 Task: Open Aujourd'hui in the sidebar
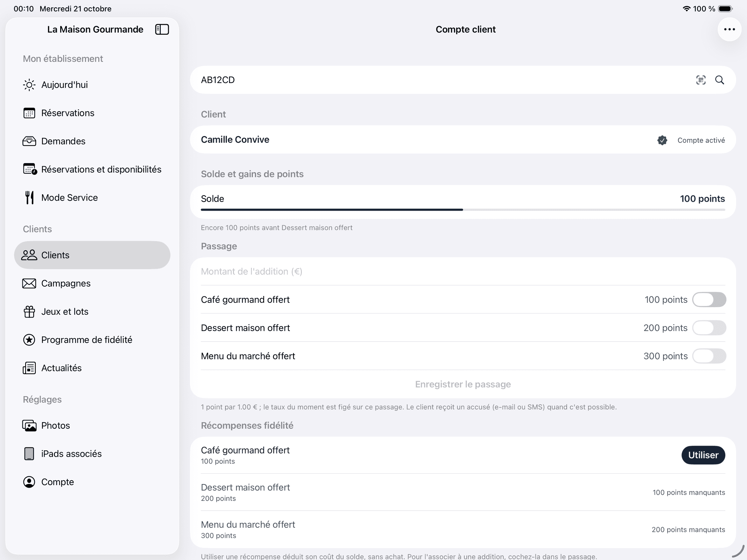point(92,85)
